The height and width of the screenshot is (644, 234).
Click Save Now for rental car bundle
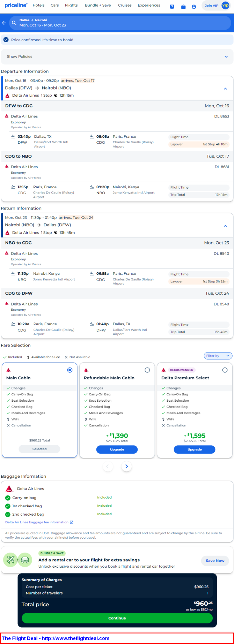(215, 561)
